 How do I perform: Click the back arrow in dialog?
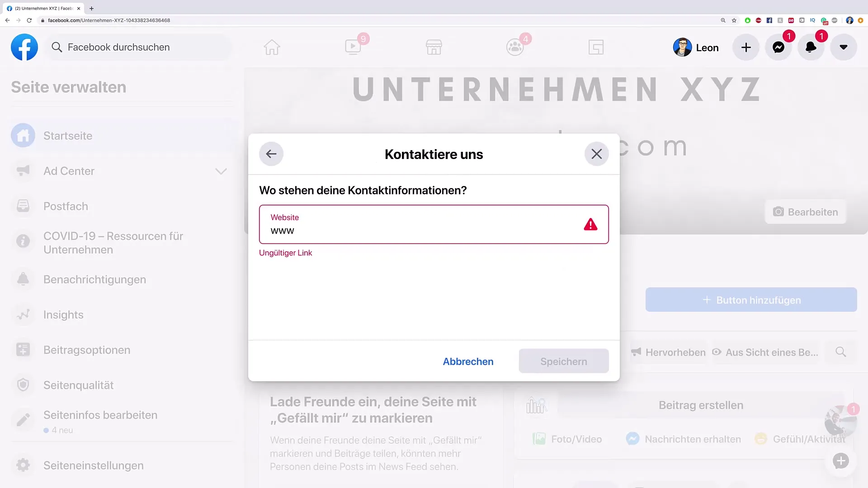point(271,155)
